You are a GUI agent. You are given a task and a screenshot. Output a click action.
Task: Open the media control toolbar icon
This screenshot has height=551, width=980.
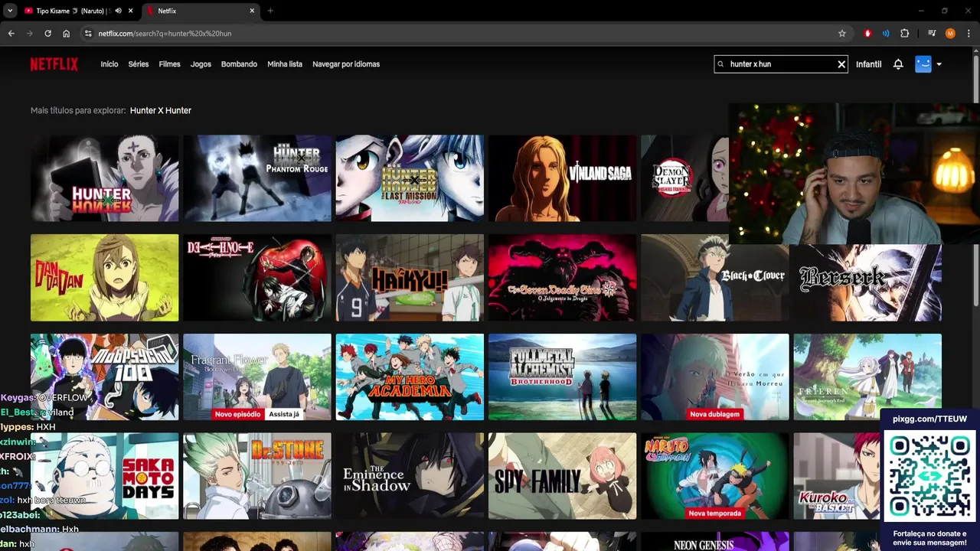tap(932, 34)
